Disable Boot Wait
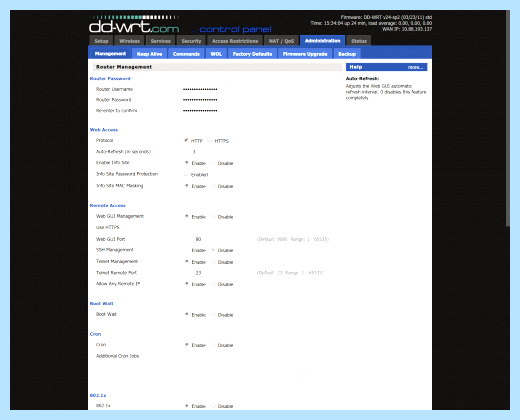520x420 pixels. click(x=213, y=314)
